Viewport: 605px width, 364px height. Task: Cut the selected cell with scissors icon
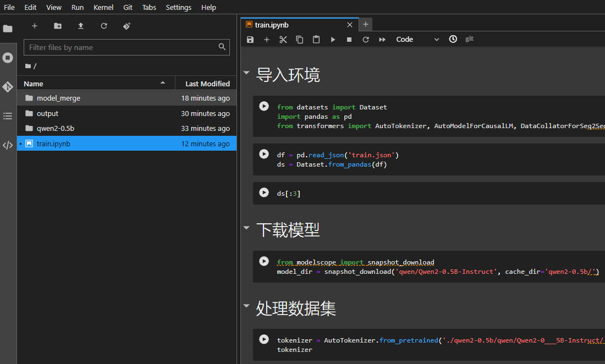point(283,40)
